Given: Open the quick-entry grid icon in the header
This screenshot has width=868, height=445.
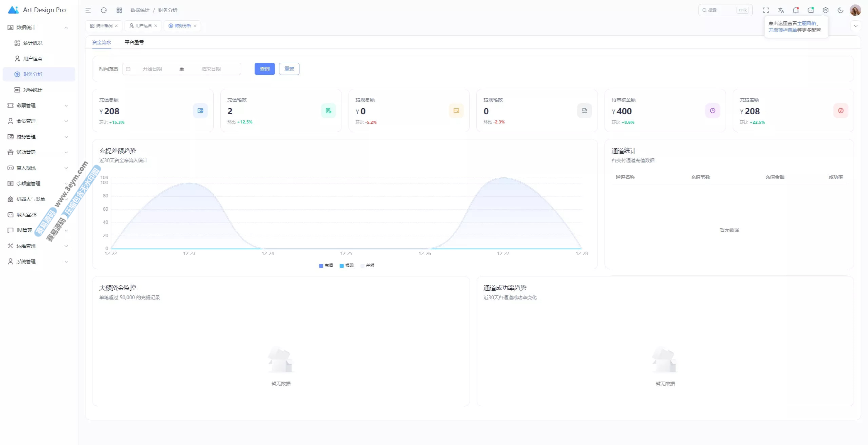Looking at the screenshot, I should 119,10.
